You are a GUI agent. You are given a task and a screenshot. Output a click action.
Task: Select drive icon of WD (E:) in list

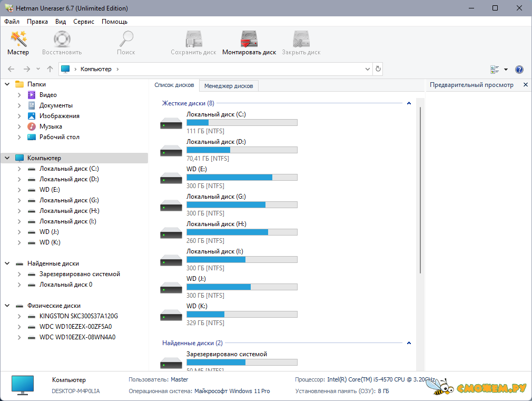click(x=171, y=178)
